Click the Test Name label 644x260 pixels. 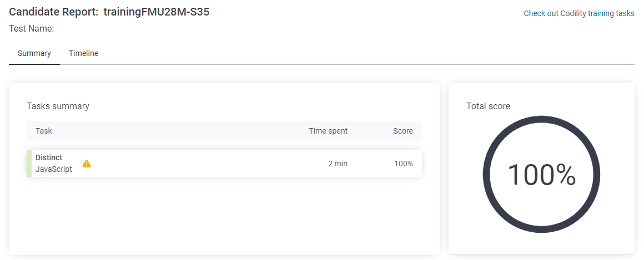point(32,29)
